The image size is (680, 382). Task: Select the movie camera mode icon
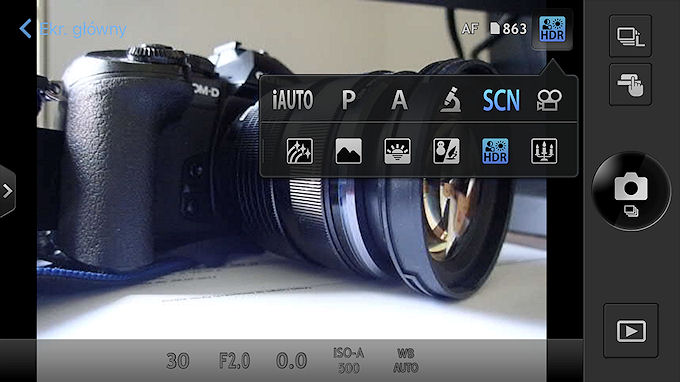click(x=549, y=100)
